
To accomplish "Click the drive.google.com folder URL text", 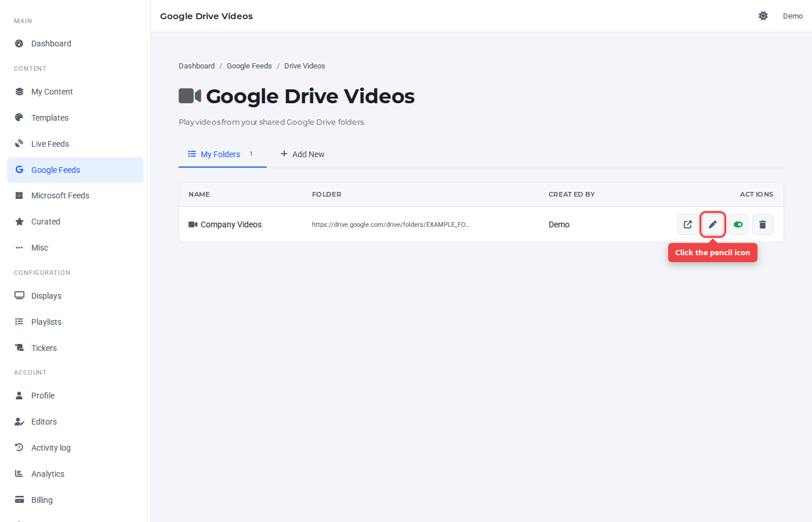I will click(x=390, y=224).
